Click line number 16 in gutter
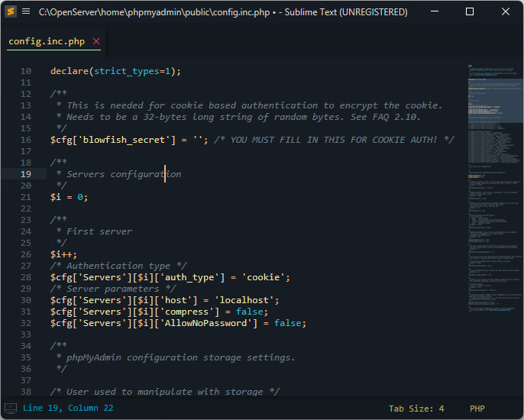Screen dimensions: 524x420 (26, 140)
